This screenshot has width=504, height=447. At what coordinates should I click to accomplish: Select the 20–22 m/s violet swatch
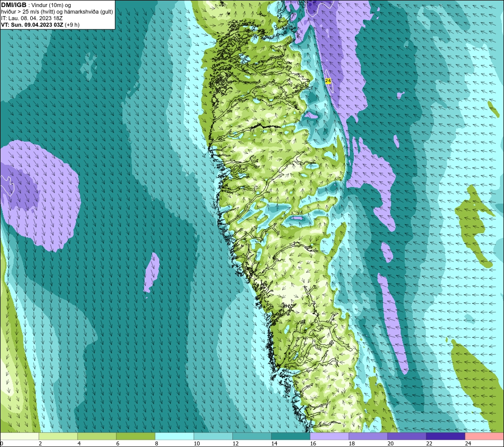pyautogui.click(x=407, y=436)
